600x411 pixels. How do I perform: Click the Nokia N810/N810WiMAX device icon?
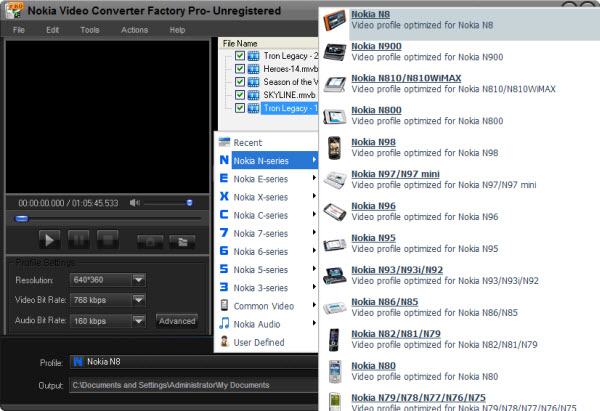click(x=334, y=84)
